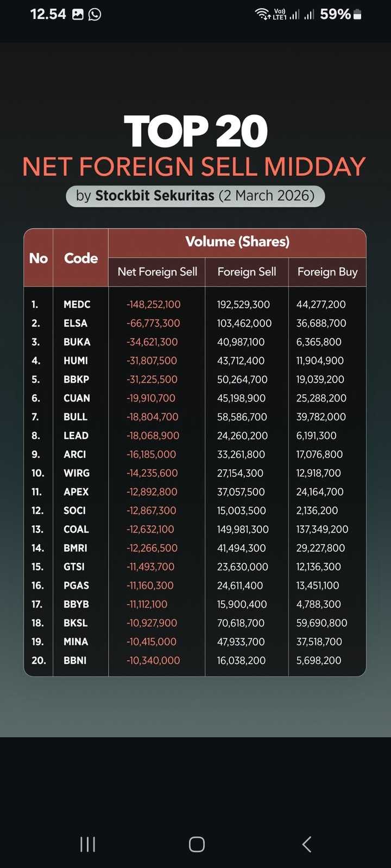
Task: Tap the Volume (Shares) header
Action: pyautogui.click(x=237, y=242)
